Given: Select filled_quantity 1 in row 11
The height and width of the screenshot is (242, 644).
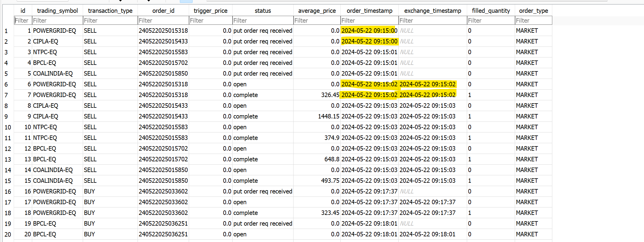Looking at the screenshot, I should [491, 138].
